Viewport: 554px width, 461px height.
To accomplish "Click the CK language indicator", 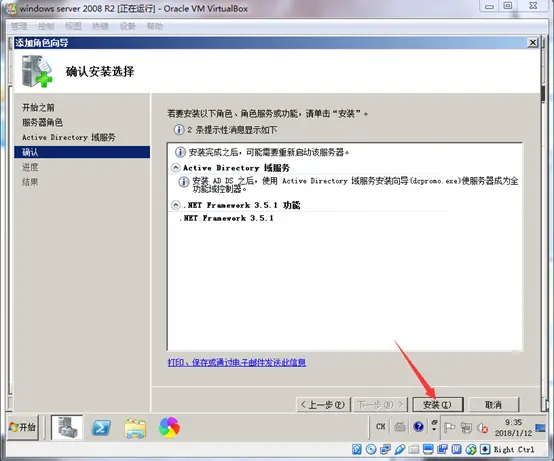I will click(x=381, y=427).
